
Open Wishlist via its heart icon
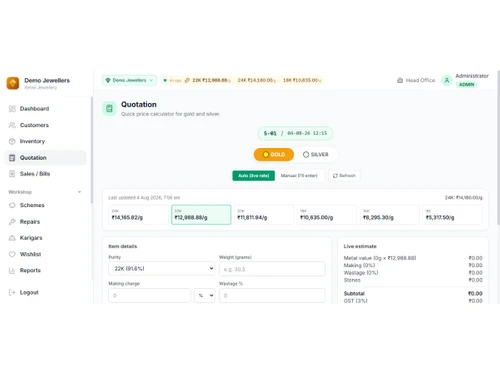pyautogui.click(x=12, y=254)
